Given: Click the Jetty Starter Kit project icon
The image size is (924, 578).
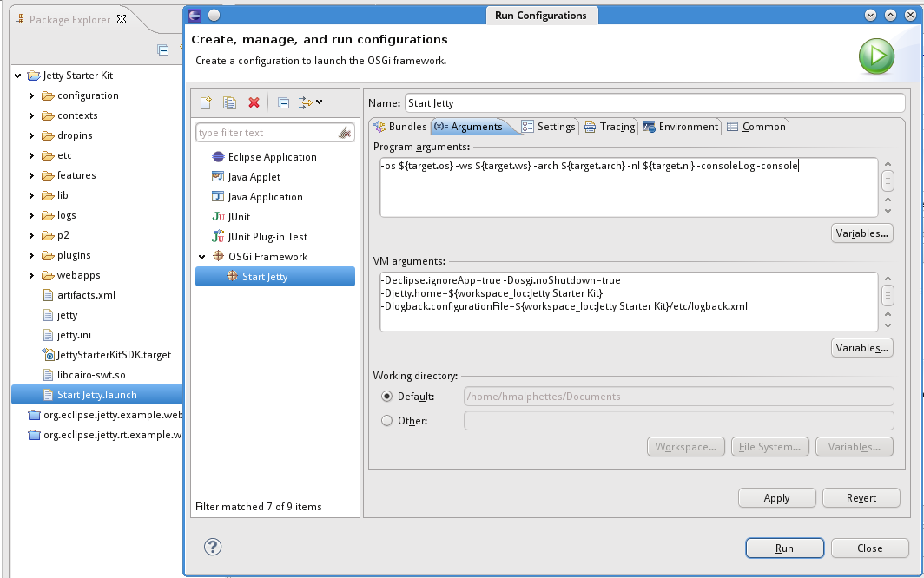Looking at the screenshot, I should point(34,76).
